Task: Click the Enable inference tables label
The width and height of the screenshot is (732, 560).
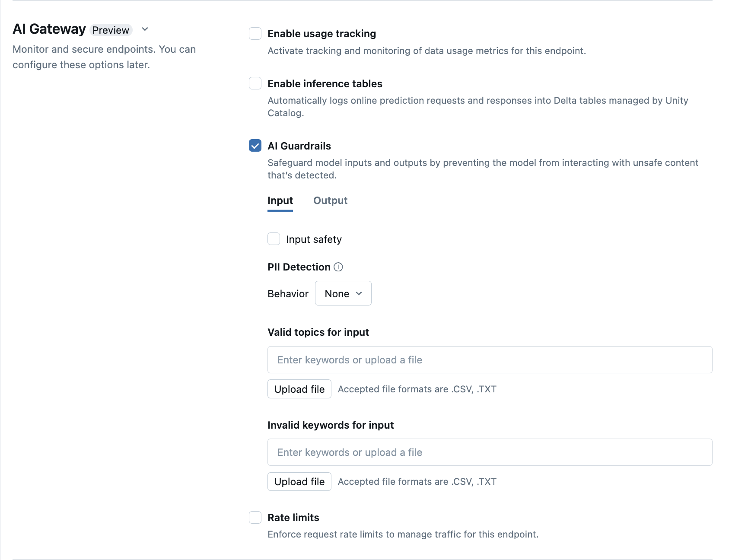Action: click(325, 84)
